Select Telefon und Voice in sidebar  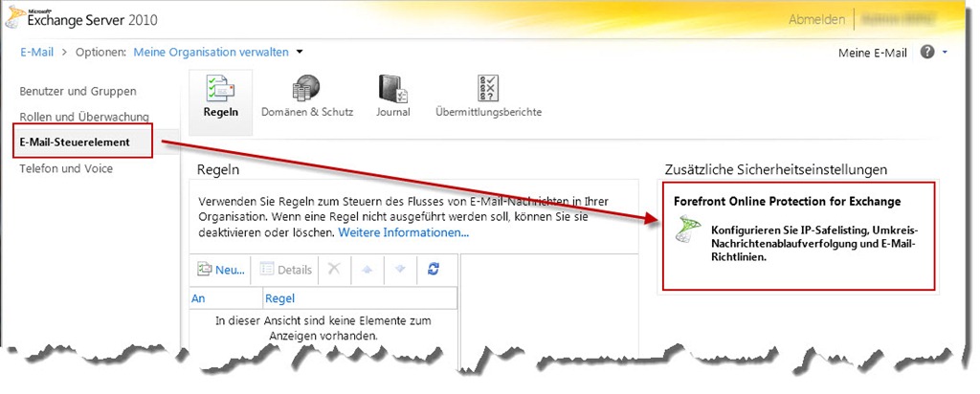click(x=66, y=168)
